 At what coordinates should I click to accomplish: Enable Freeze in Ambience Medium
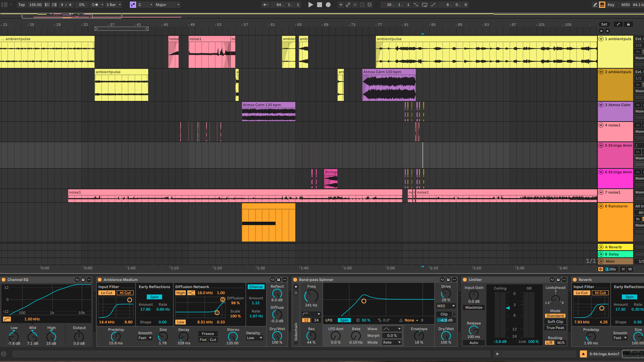208,333
